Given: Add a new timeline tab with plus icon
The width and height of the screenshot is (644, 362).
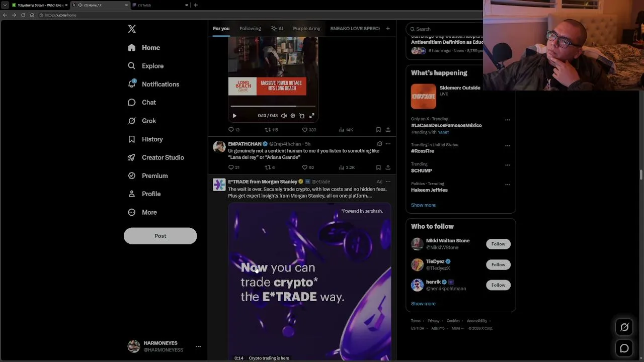Looking at the screenshot, I should 388,29.
